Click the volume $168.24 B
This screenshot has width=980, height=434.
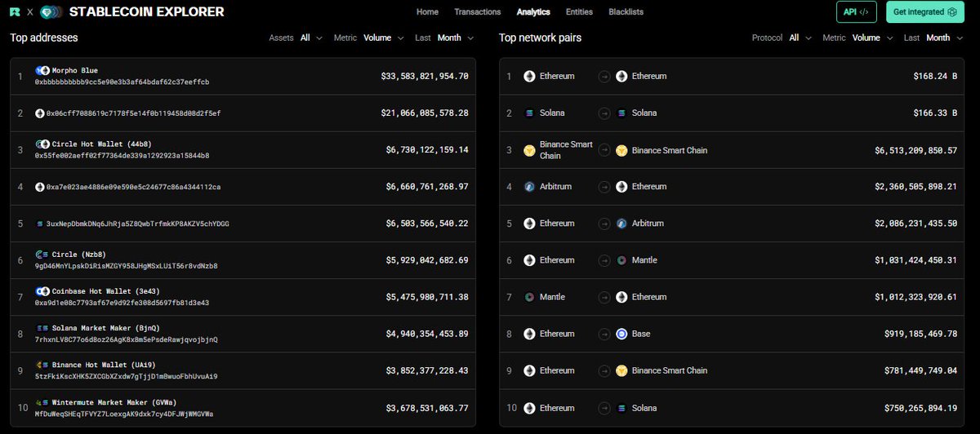click(x=935, y=77)
